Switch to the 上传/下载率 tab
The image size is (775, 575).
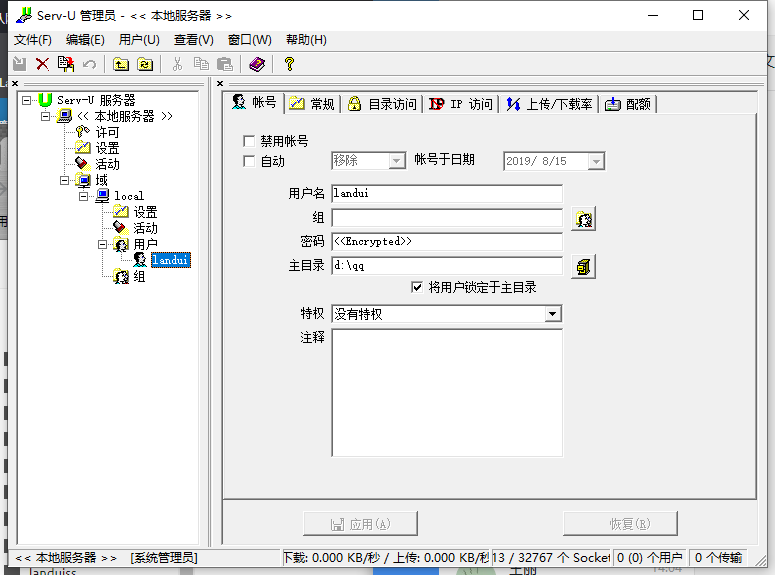pyautogui.click(x=550, y=104)
